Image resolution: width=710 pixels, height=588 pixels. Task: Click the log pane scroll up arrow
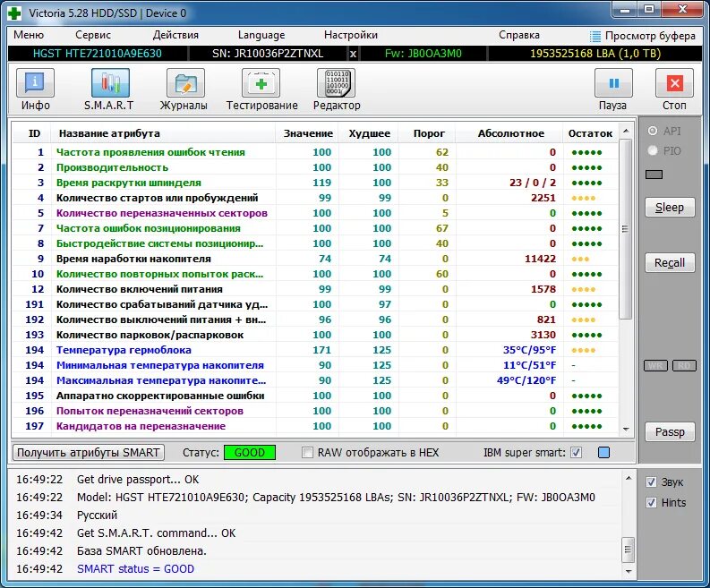click(628, 478)
